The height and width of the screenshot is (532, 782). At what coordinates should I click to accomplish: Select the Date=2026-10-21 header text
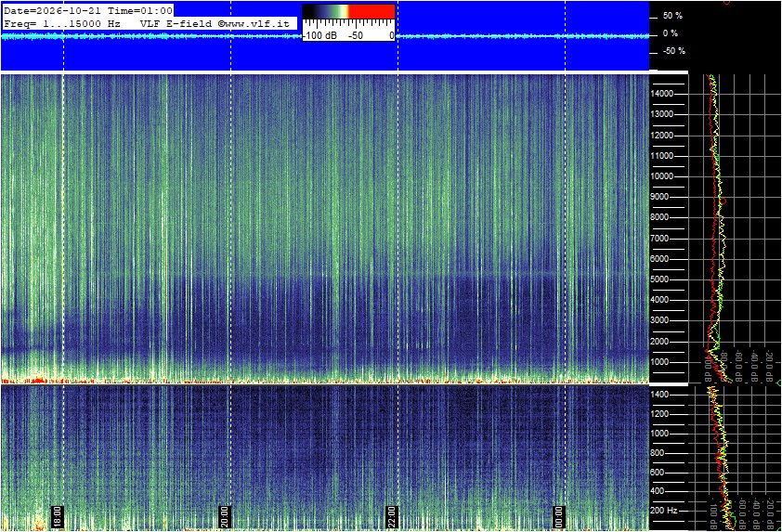[x=53, y=10]
